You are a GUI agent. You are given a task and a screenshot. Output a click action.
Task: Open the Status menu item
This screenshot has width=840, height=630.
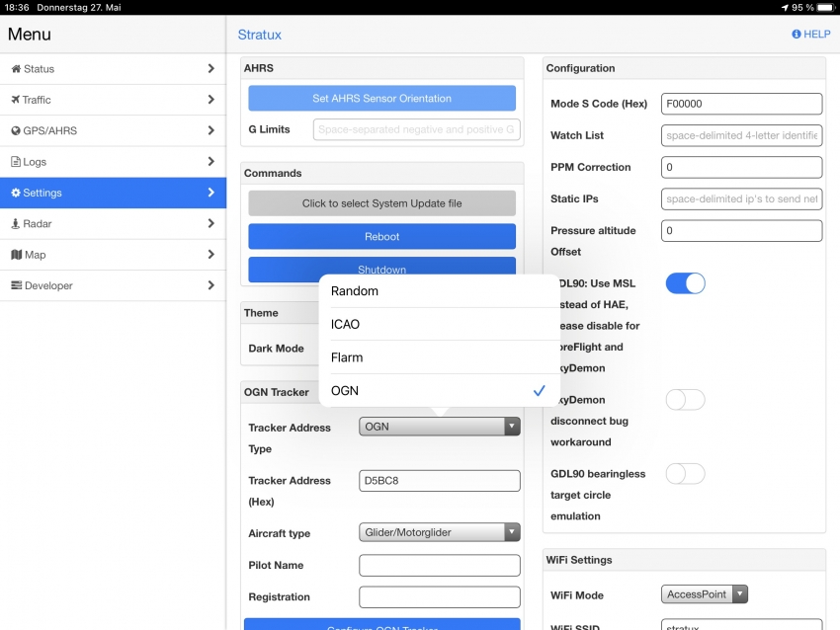point(113,68)
